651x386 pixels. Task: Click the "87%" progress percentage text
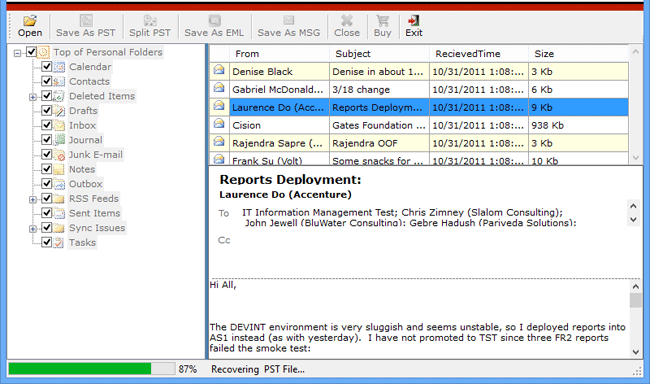click(188, 369)
